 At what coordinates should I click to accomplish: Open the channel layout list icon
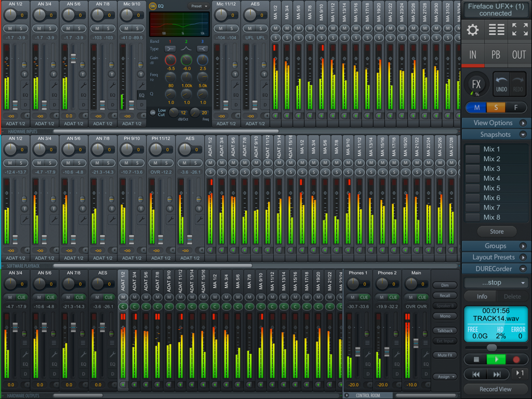click(x=496, y=30)
